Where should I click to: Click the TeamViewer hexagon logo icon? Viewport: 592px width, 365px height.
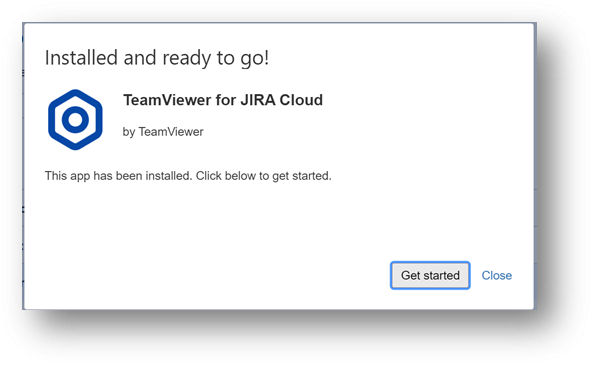pyautogui.click(x=75, y=120)
